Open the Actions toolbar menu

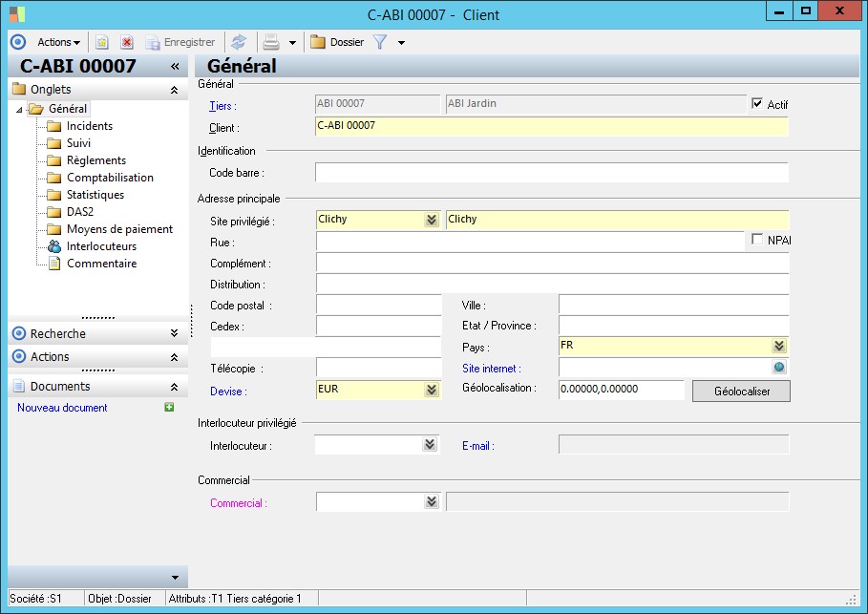58,42
